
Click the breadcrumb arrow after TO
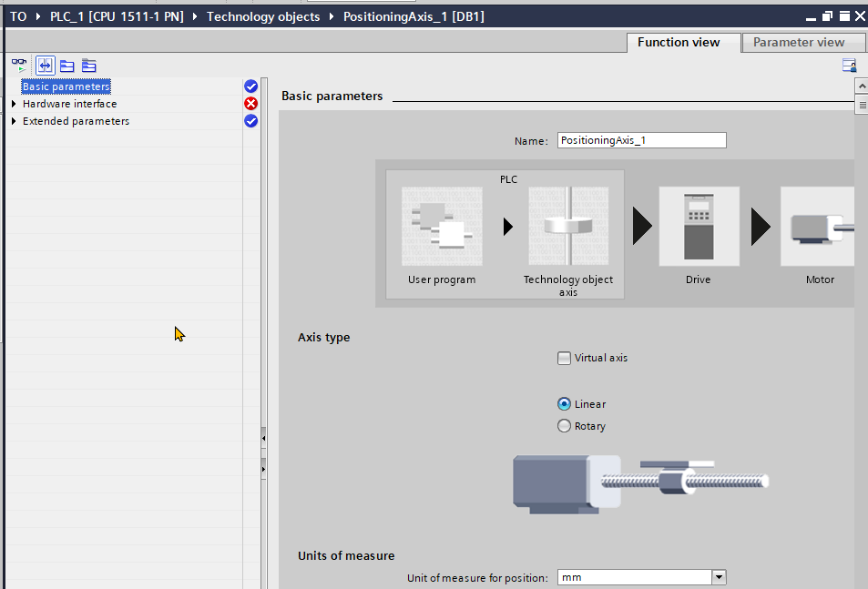pos(38,16)
